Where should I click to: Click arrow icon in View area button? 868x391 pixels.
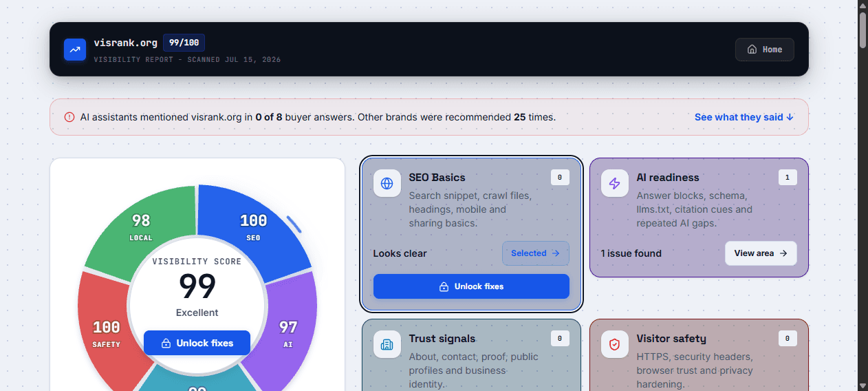(783, 253)
